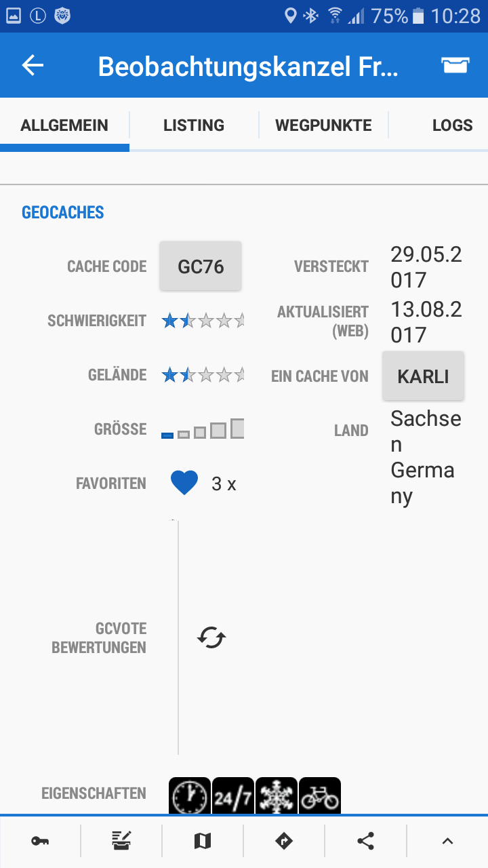Screen dimensions: 488x868
Task: Expand the bottom toolbar with up chevron
Action: coord(447,841)
